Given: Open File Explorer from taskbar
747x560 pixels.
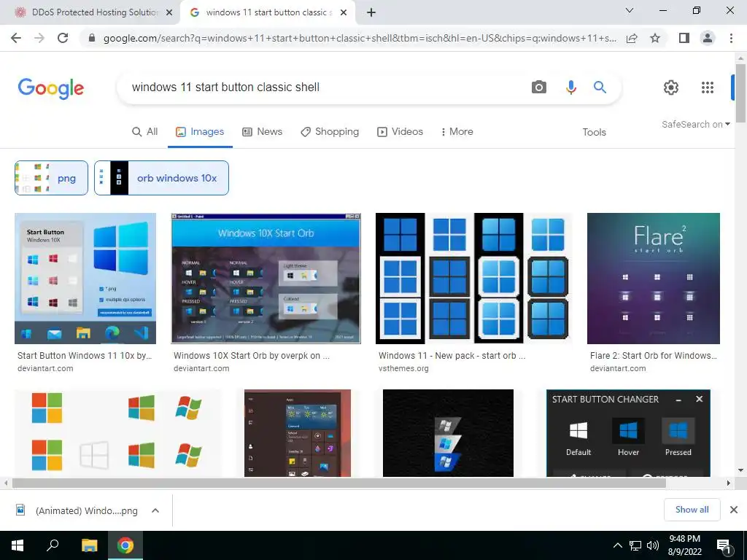Looking at the screenshot, I should pyautogui.click(x=89, y=545).
